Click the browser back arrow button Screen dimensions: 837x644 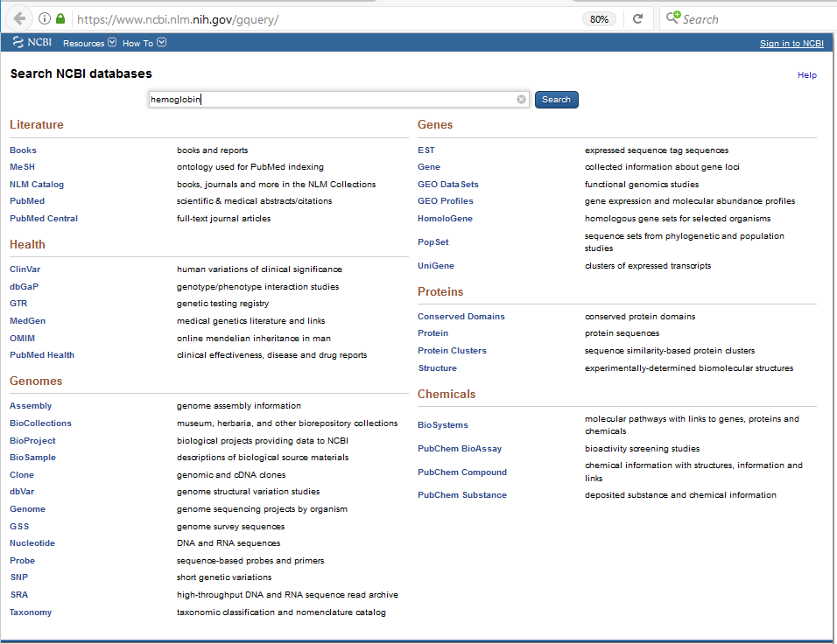[19, 18]
